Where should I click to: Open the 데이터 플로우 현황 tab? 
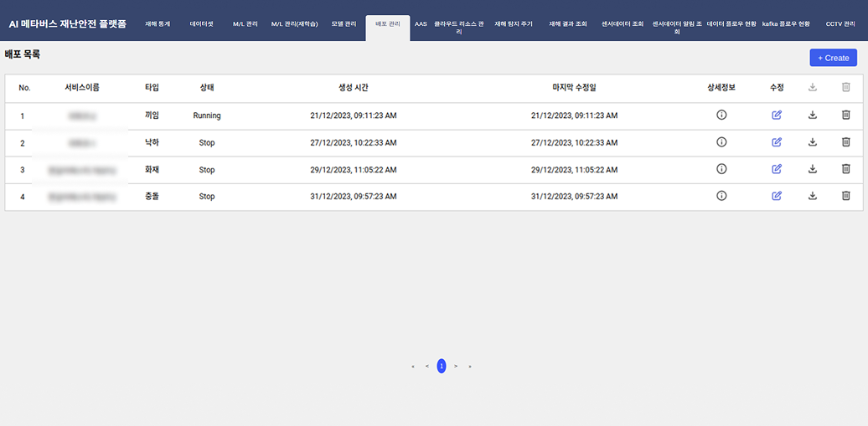coord(731,24)
